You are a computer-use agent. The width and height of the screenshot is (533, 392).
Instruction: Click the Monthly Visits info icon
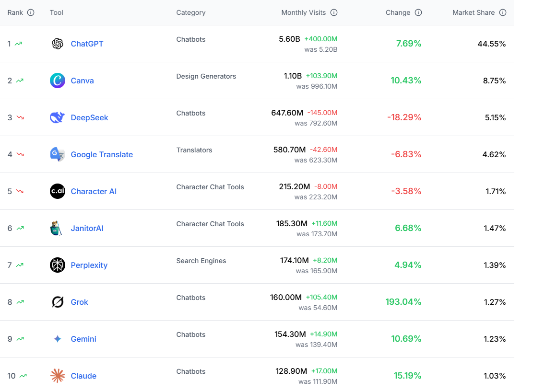(x=334, y=12)
